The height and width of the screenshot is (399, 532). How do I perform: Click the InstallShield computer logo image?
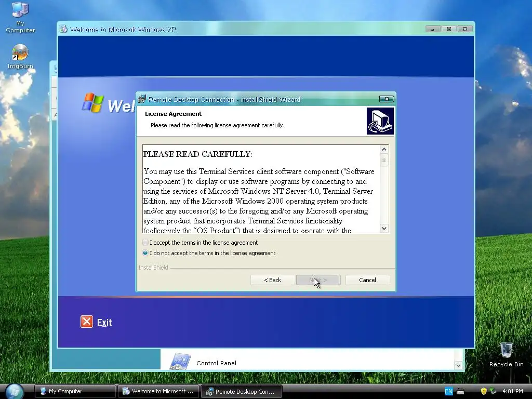[x=380, y=121]
